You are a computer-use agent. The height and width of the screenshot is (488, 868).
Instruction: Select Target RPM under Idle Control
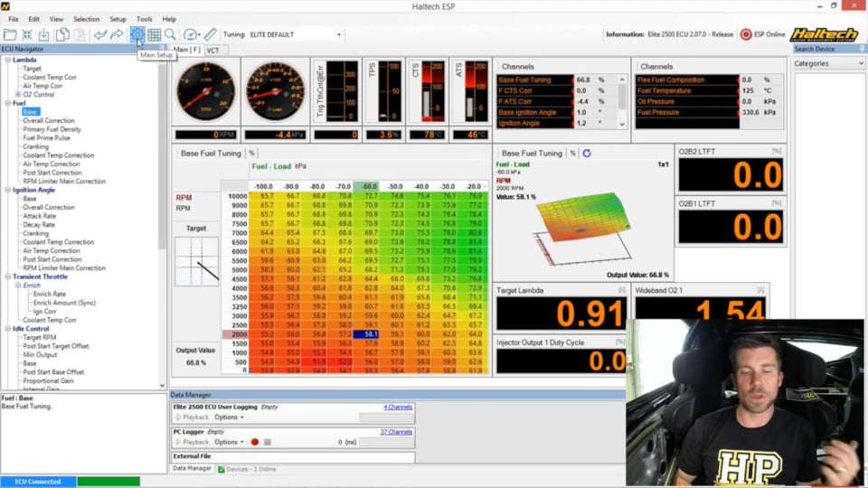tap(39, 337)
